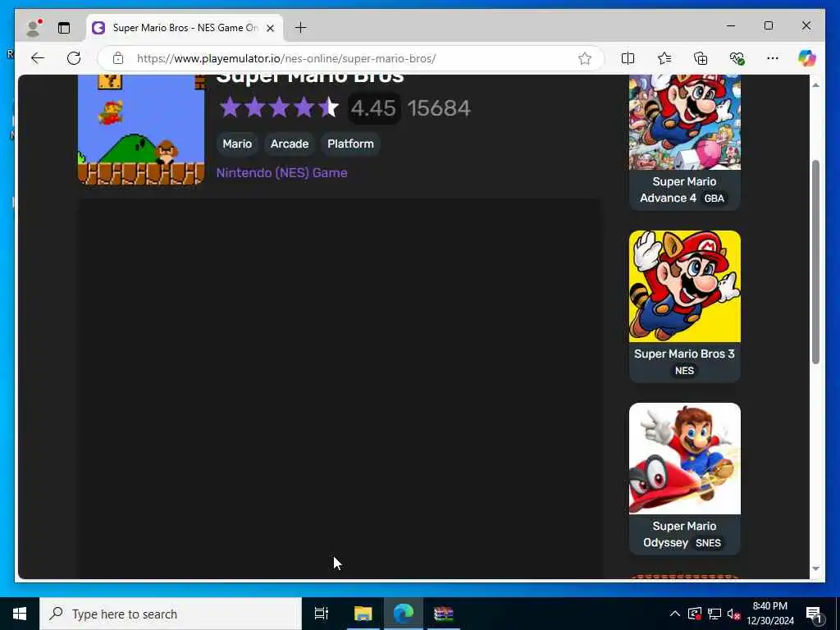This screenshot has height=630, width=840.
Task: Open the tab actions menu icon
Action: tap(64, 28)
